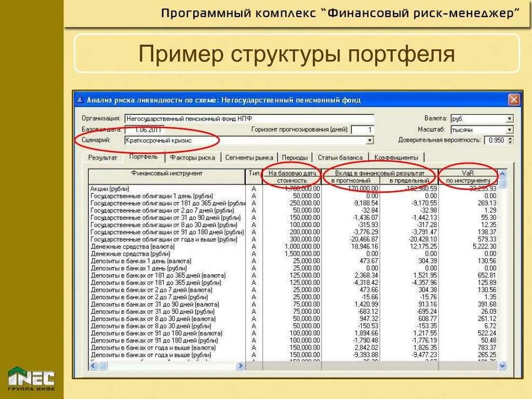Screen dimensions: 532x399
Task: Switch to the Результат tab
Action: click(x=102, y=158)
